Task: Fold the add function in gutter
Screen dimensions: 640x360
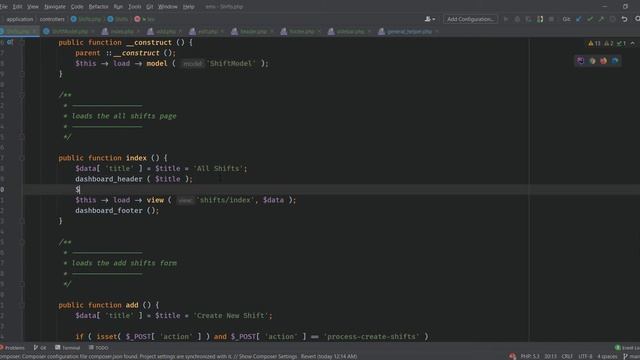Action: coord(22,305)
